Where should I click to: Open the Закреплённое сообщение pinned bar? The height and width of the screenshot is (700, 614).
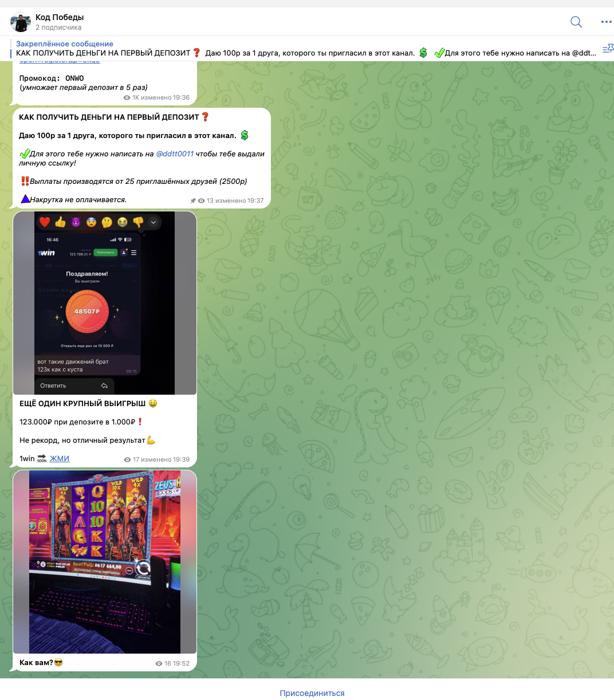(306, 49)
